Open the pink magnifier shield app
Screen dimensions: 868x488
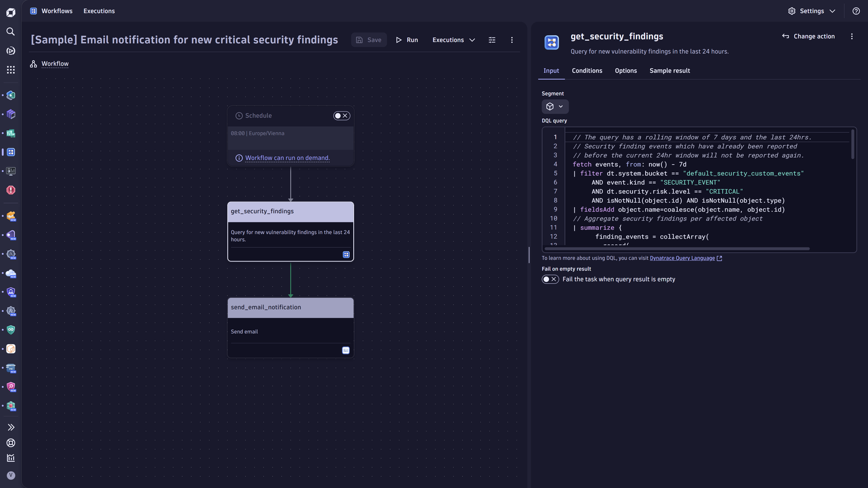click(x=11, y=387)
